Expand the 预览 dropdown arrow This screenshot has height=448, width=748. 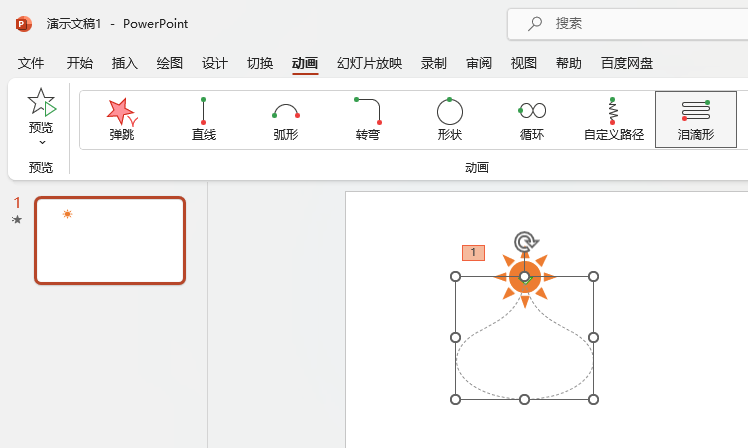click(42, 142)
